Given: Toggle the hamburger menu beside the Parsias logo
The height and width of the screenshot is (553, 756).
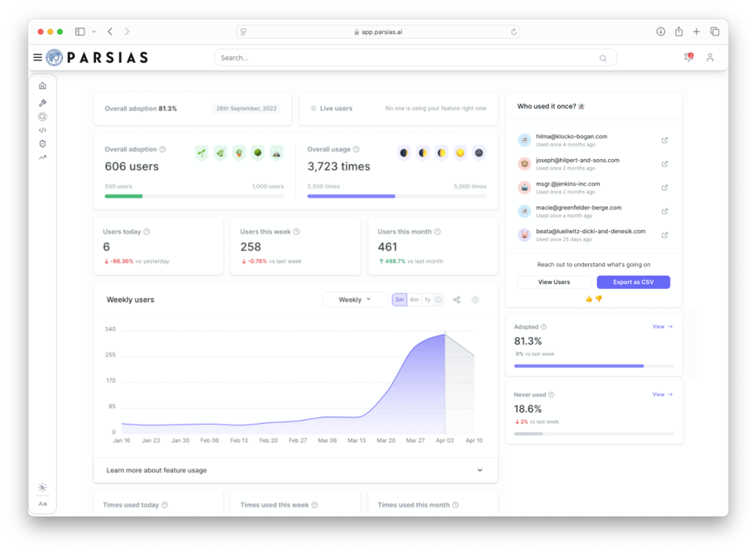Looking at the screenshot, I should (37, 58).
